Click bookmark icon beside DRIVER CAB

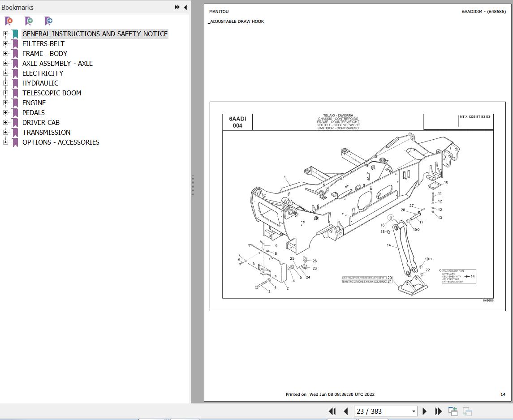[x=15, y=123]
